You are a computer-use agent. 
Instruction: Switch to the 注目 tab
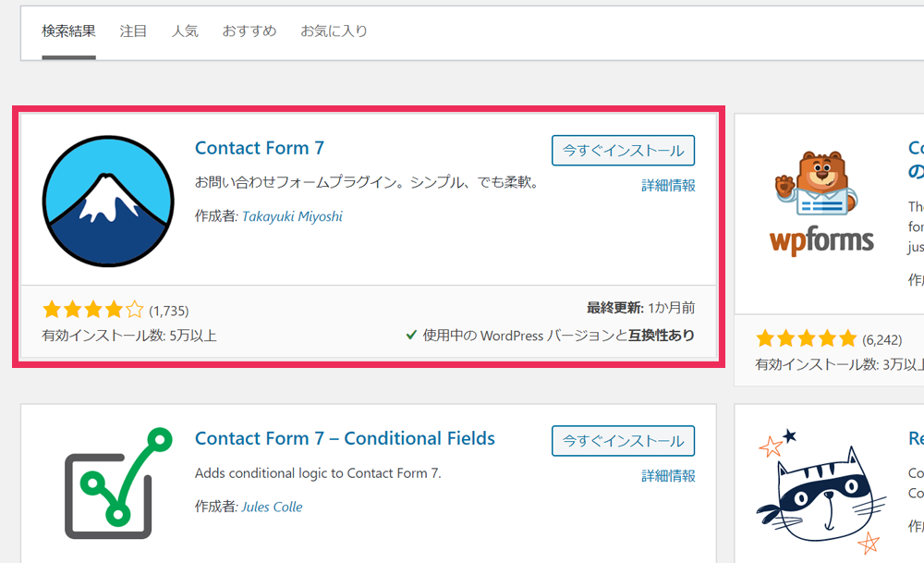click(133, 31)
